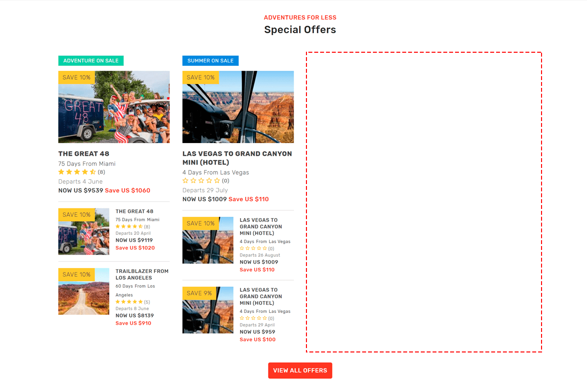The width and height of the screenshot is (587, 392).
Task: Click Save 10% badge on featured Great 48 photo
Action: (x=77, y=78)
